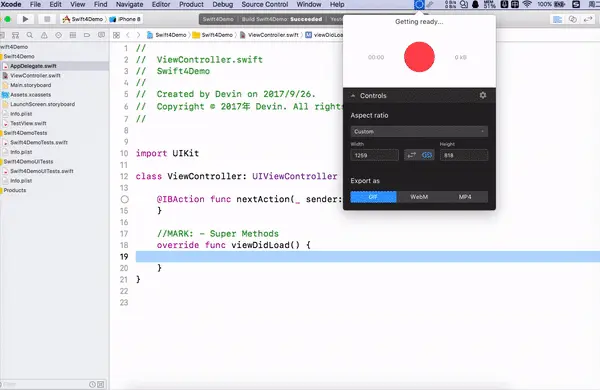Click viewDidLoad method in jump bar
This screenshot has width=600, height=390.
[324, 35]
